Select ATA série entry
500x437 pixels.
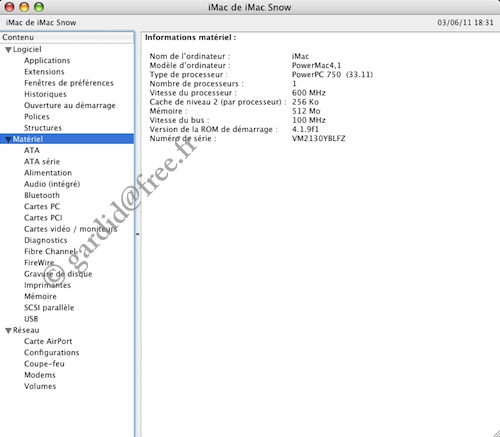(42, 162)
